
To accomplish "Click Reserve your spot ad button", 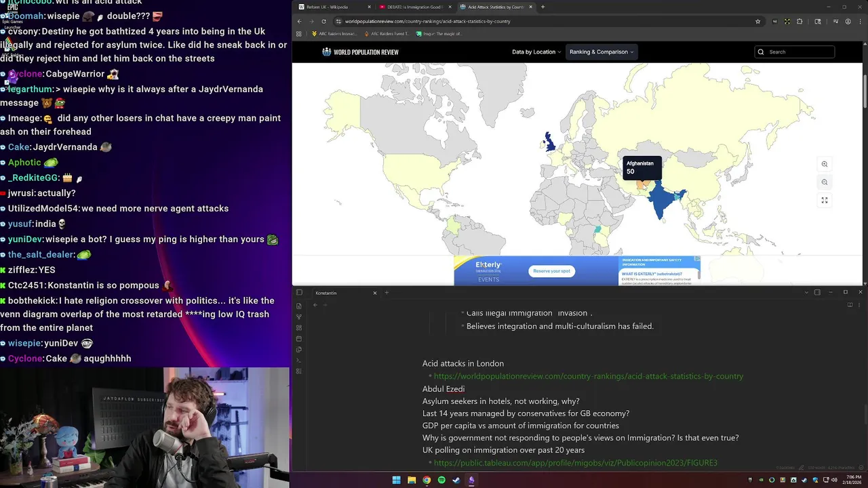I will pos(551,271).
